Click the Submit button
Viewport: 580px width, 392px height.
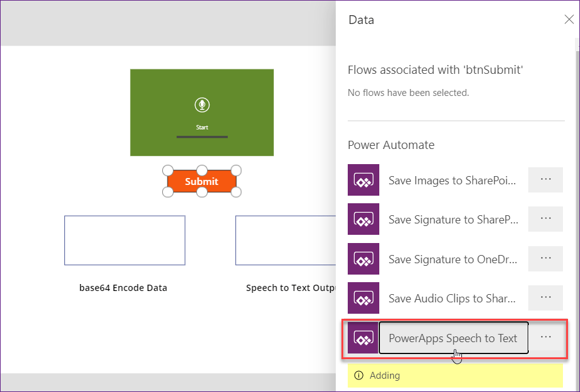(x=201, y=181)
